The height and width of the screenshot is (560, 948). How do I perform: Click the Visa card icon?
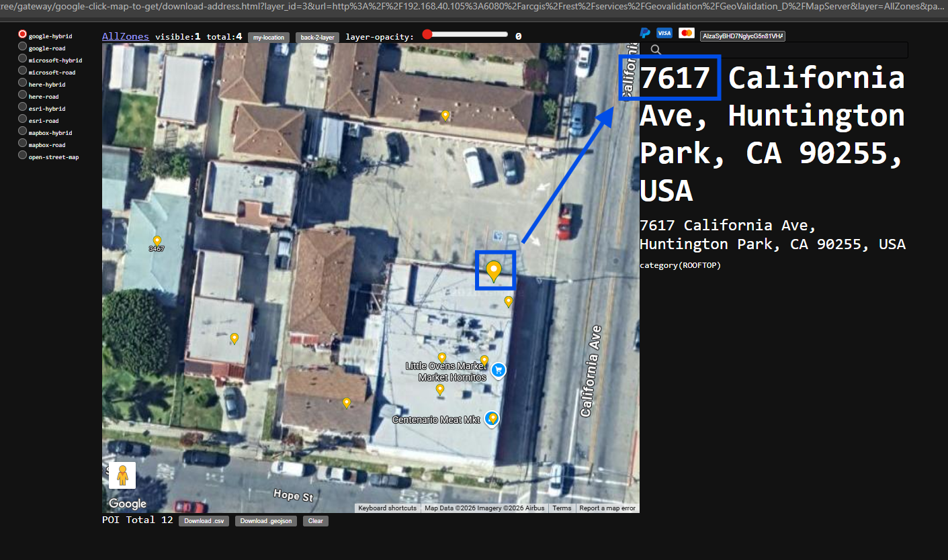[664, 33]
